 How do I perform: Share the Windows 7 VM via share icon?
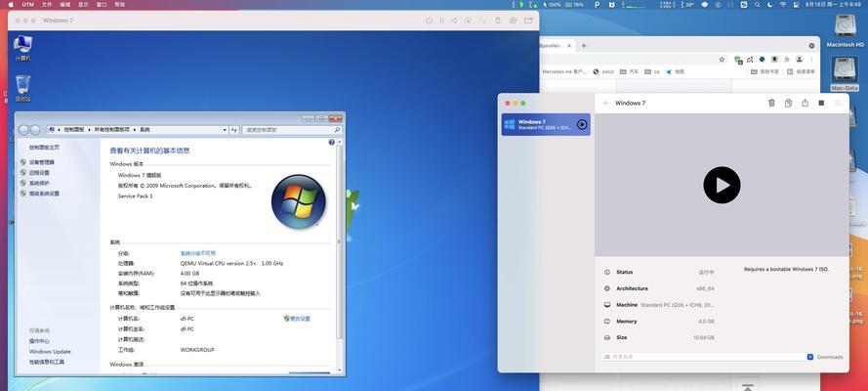click(805, 103)
